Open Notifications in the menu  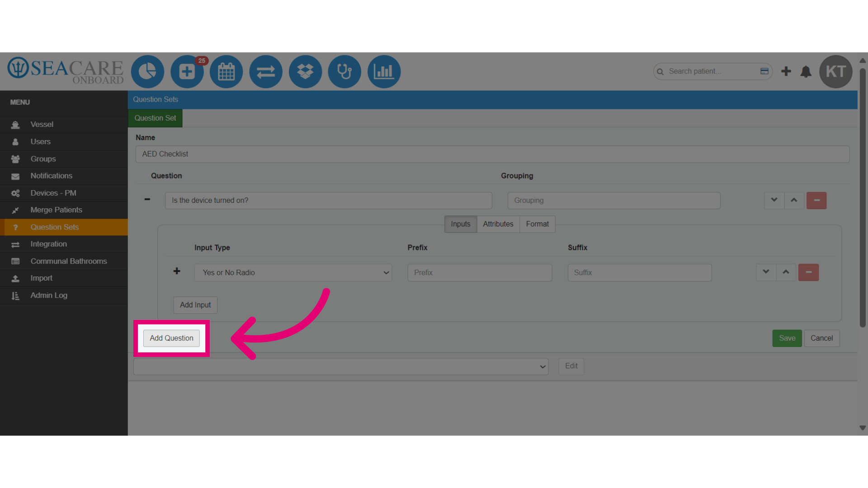pos(64,176)
